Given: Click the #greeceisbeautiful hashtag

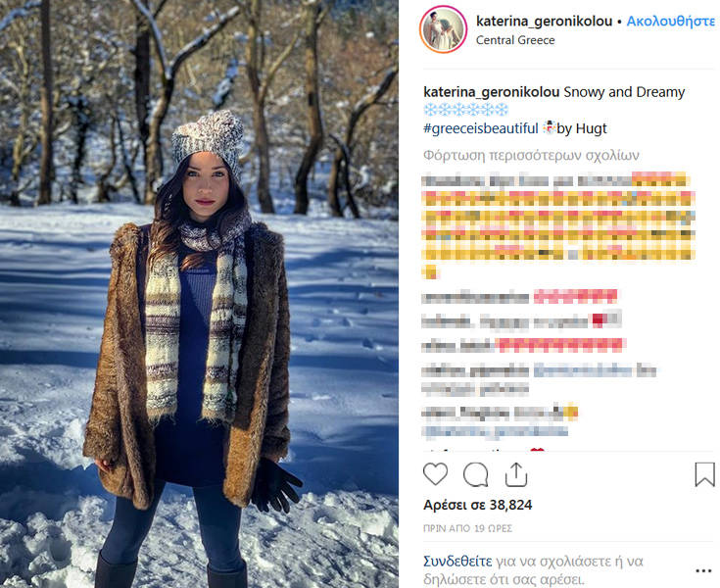Looking at the screenshot, I should 480,128.
